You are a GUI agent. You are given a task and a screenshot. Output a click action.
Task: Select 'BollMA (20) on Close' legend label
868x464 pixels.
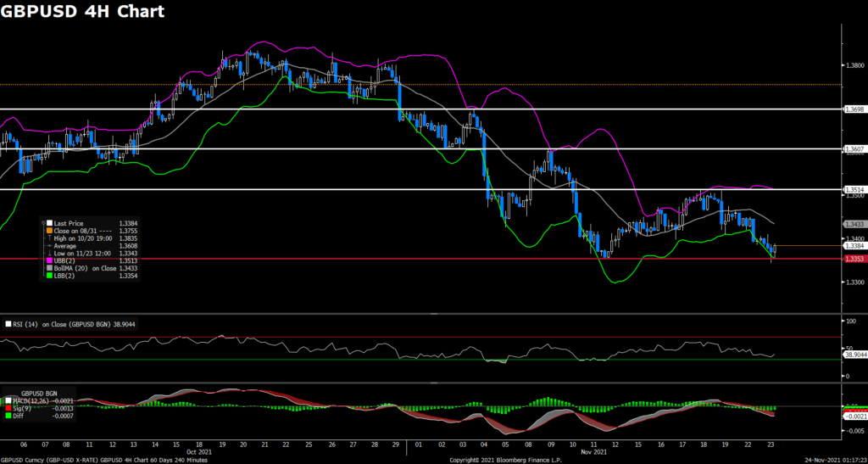pyautogui.click(x=85, y=268)
